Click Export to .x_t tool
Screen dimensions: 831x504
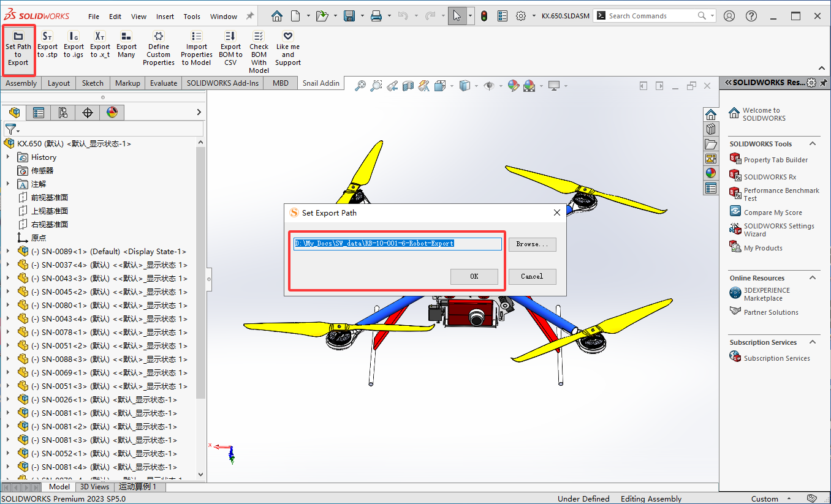pyautogui.click(x=100, y=46)
